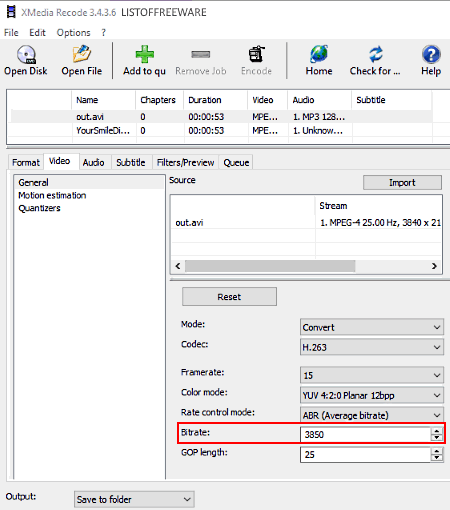Click the source list scroll right arrow

(434, 266)
